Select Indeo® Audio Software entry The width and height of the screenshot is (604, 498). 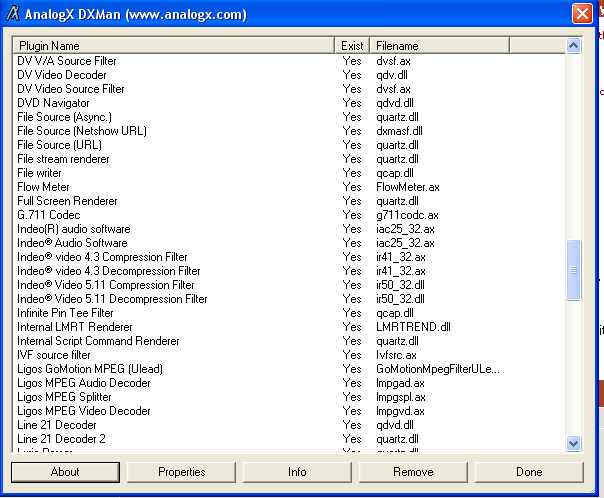[289, 243]
